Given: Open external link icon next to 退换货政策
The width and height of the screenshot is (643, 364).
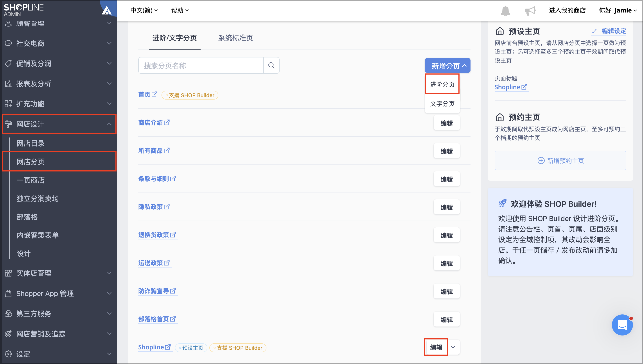Looking at the screenshot, I should coord(173,234).
